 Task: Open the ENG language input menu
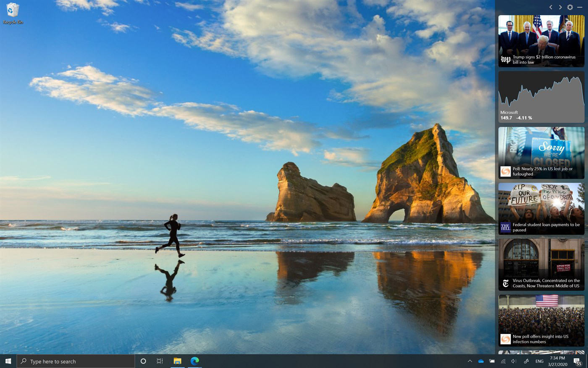(539, 361)
